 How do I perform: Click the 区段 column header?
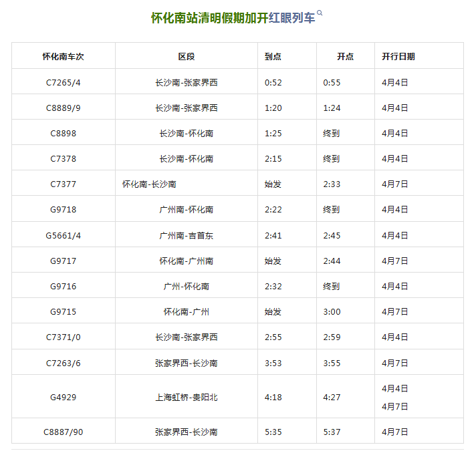coord(187,56)
